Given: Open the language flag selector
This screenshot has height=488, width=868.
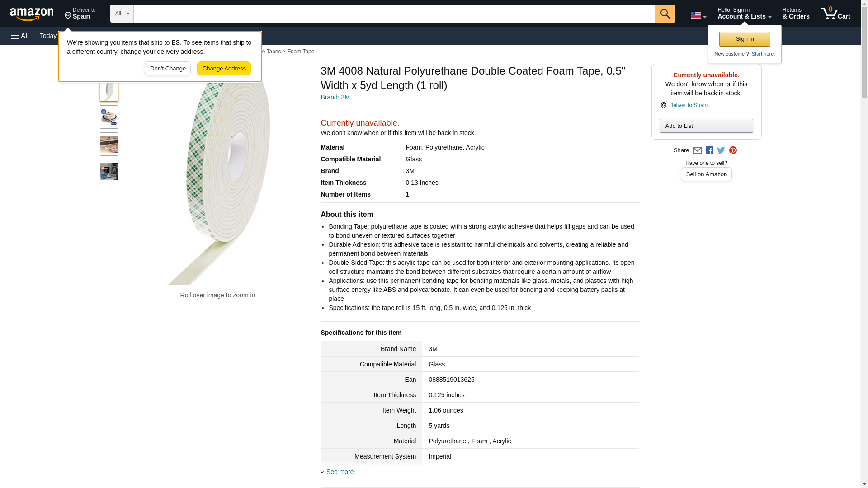Looking at the screenshot, I should [x=698, y=15].
